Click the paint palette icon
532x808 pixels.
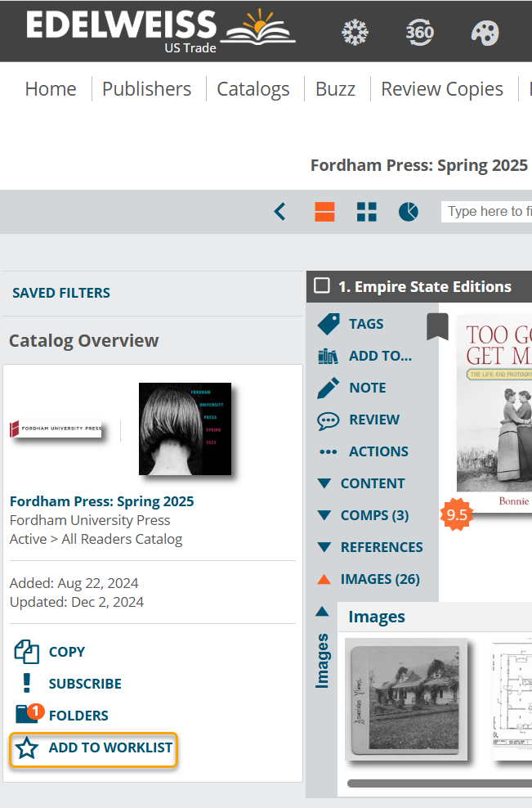pyautogui.click(x=485, y=33)
